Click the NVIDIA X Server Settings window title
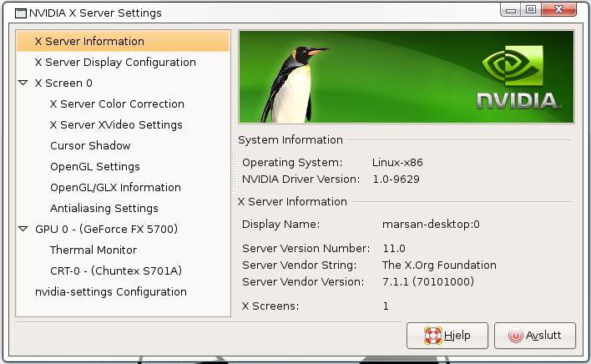Image resolution: width=591 pixels, height=364 pixels. [x=95, y=13]
